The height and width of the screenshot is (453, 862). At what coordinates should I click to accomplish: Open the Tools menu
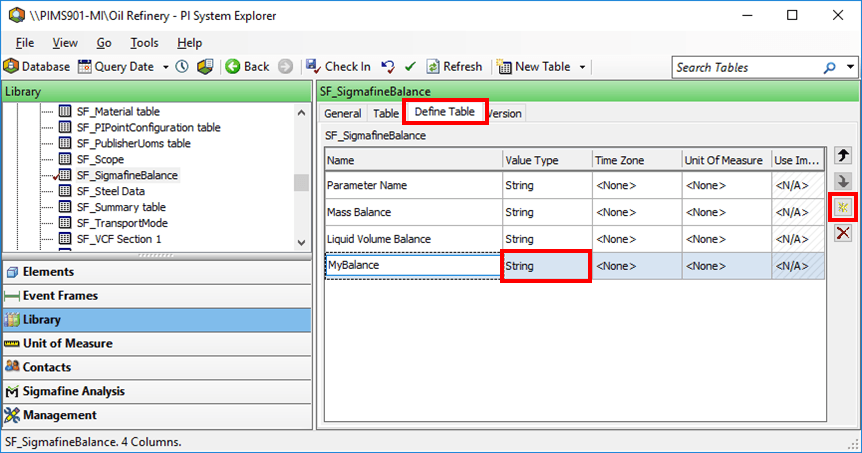tap(144, 43)
